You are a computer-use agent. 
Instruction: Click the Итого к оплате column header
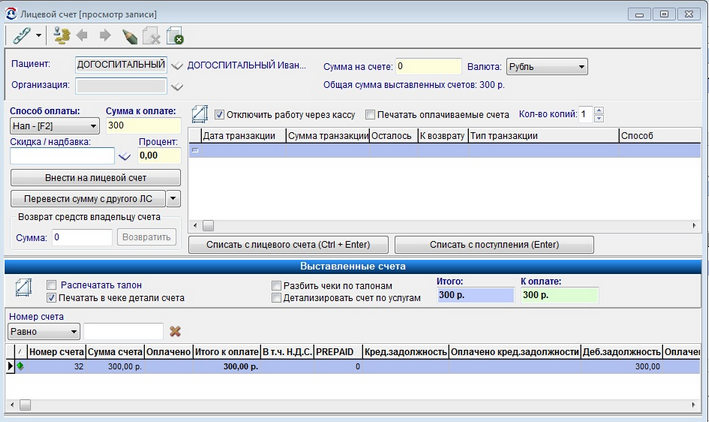pos(227,352)
